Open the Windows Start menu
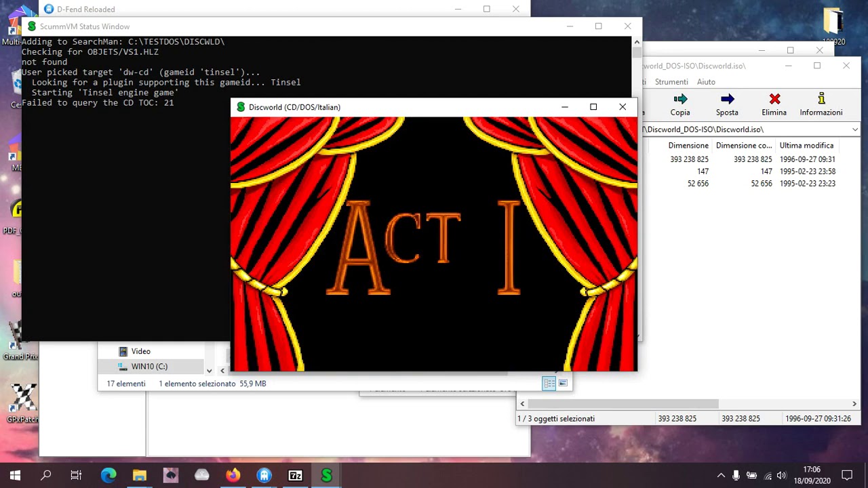868x488 pixels. point(15,475)
